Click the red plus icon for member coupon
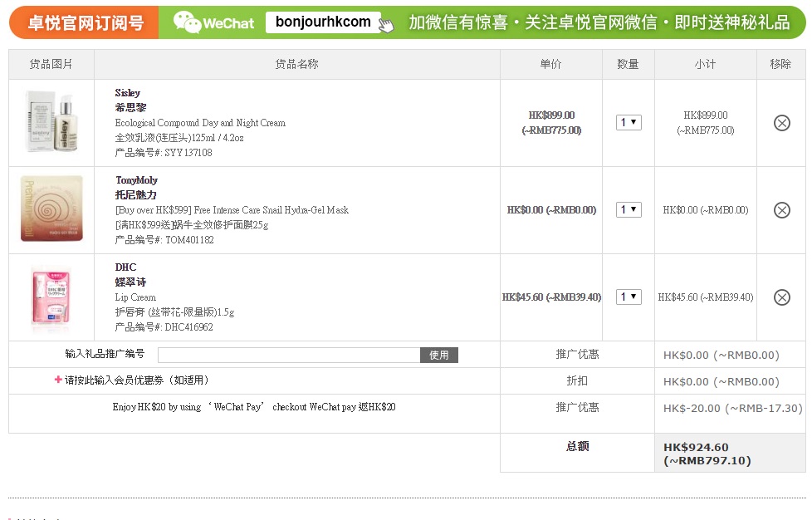This screenshot has height=520, width=812. click(58, 380)
